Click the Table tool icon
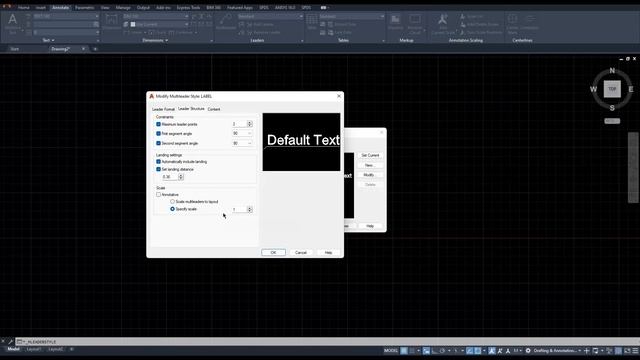 pos(312,20)
